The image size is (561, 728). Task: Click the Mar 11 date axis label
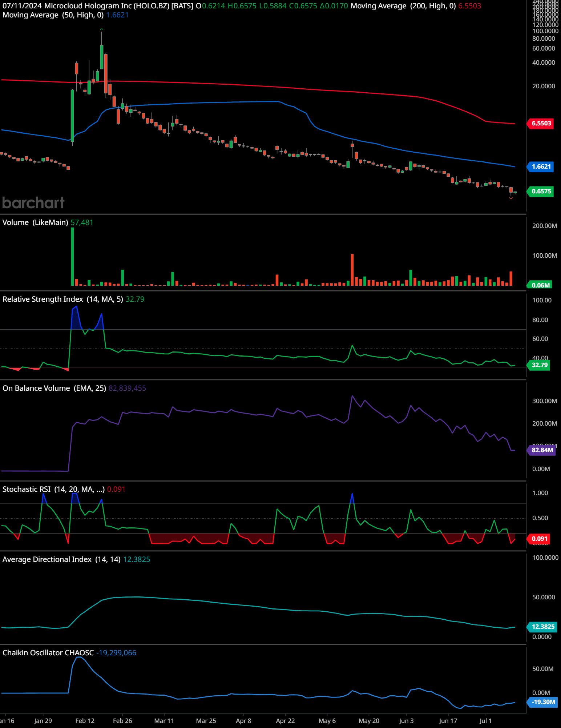(x=164, y=721)
